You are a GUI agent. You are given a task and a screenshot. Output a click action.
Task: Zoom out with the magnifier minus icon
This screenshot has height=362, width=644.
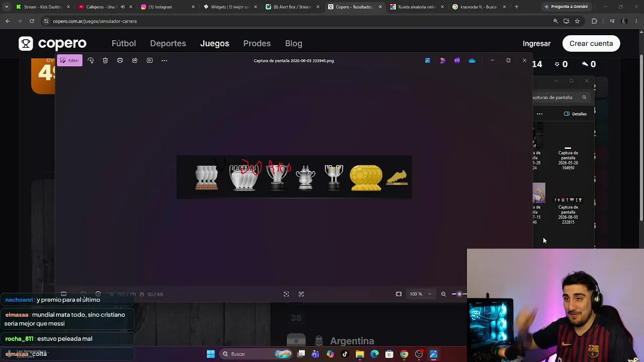click(x=443, y=294)
